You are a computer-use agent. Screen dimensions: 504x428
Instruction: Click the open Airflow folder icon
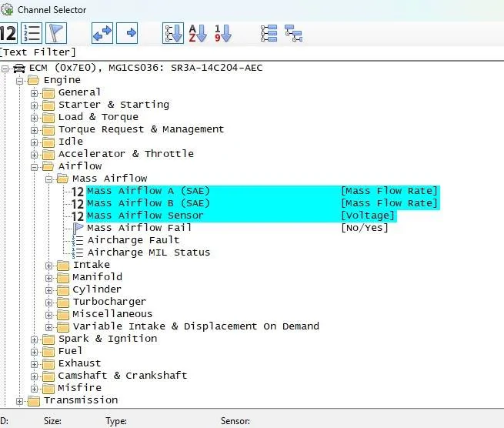48,166
